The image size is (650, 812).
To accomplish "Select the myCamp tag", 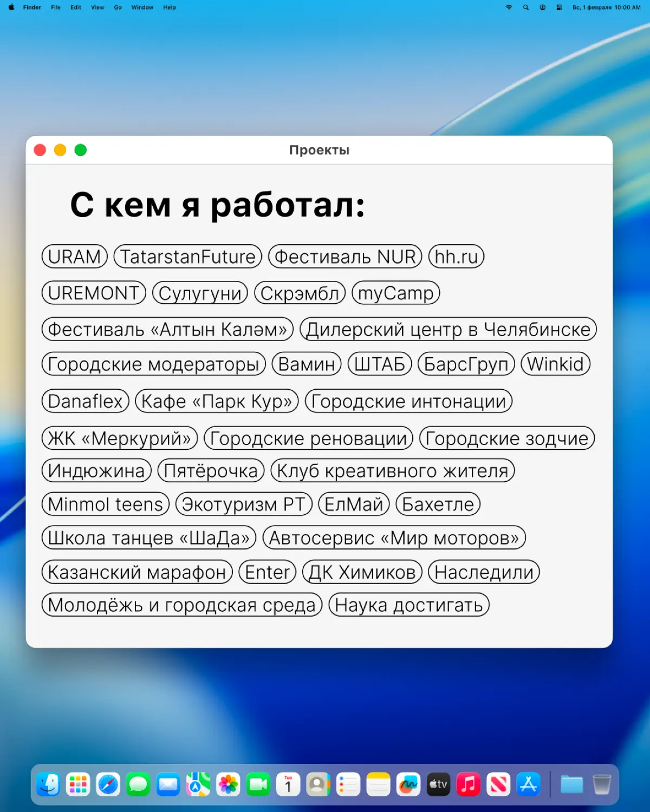I will point(396,293).
